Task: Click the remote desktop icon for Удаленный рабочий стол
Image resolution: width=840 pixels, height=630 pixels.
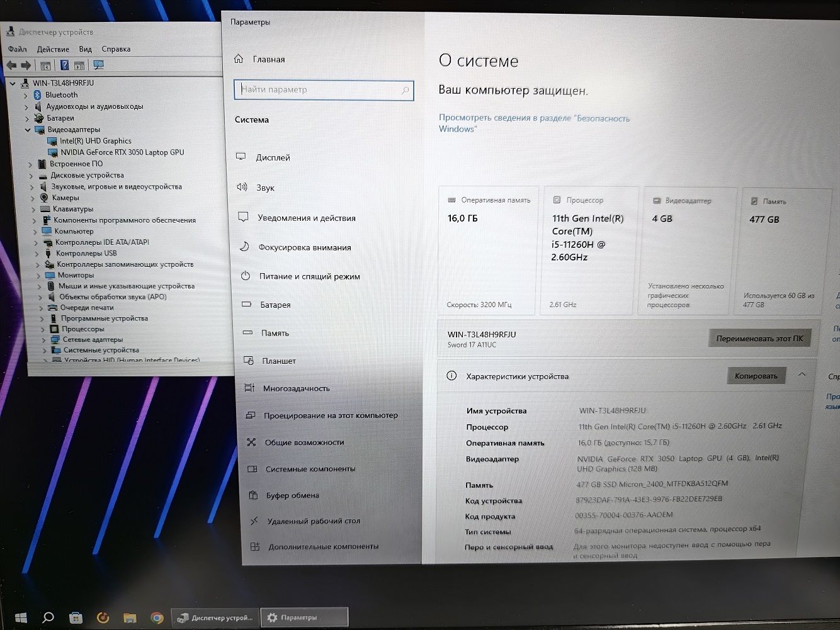Action: pyautogui.click(x=254, y=521)
